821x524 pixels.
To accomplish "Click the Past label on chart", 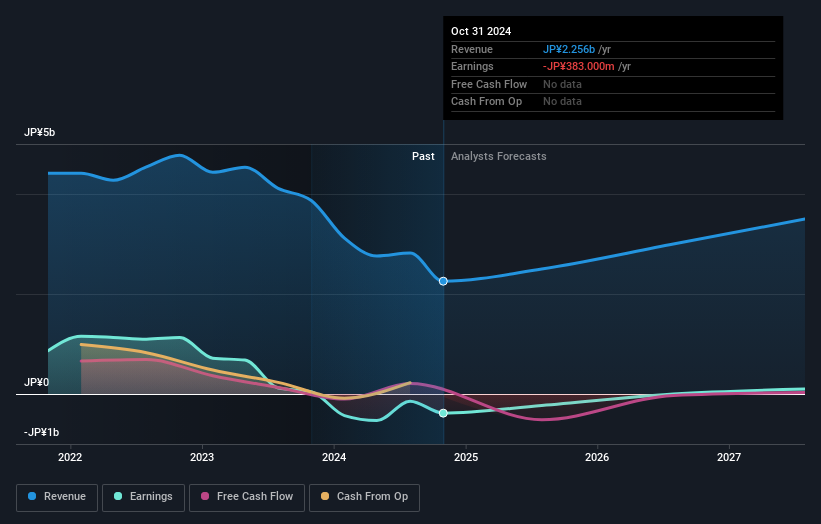I will pos(423,157).
